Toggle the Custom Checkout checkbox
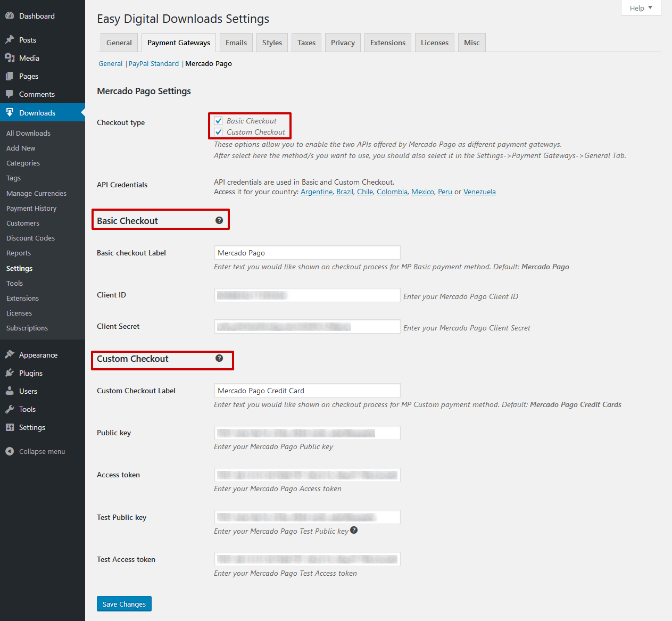This screenshot has height=621, width=672. 218,132
